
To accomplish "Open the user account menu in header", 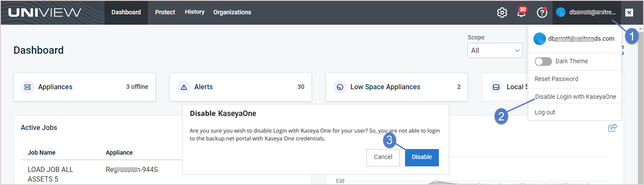I will [x=587, y=13].
